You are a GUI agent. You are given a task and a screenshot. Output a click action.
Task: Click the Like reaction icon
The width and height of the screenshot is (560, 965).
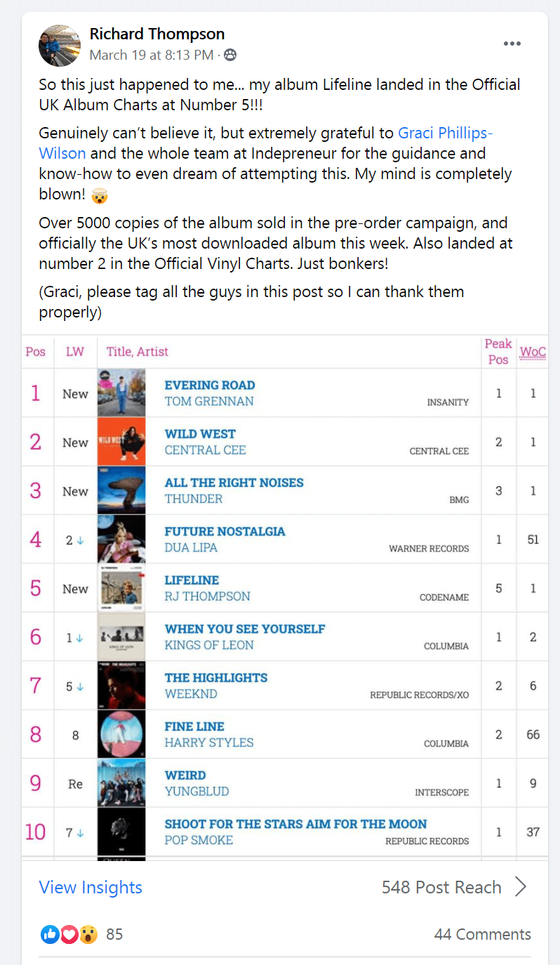(x=50, y=934)
